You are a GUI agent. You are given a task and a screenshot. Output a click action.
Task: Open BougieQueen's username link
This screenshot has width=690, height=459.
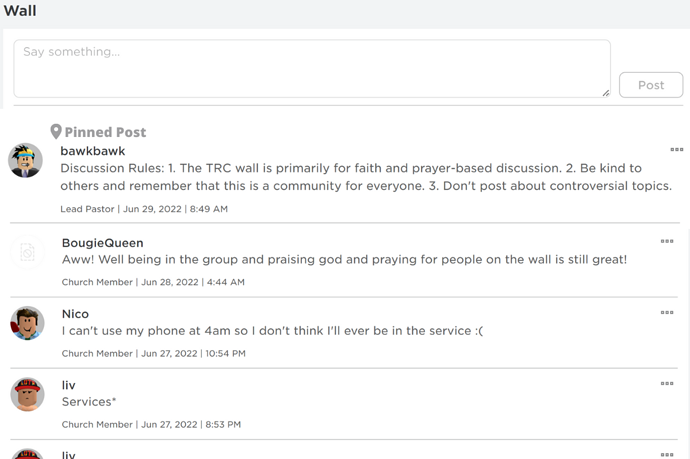[103, 243]
